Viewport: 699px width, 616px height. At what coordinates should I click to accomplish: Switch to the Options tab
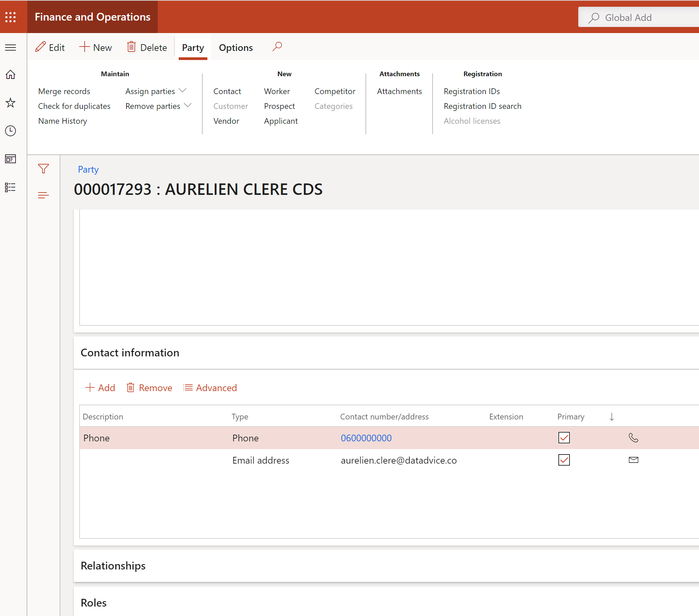(236, 48)
